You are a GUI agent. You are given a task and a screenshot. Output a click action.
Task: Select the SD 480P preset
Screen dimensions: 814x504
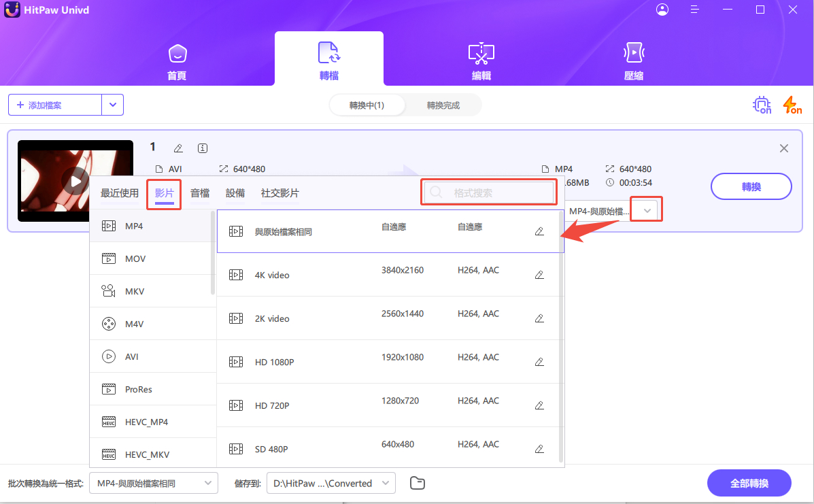click(x=388, y=448)
